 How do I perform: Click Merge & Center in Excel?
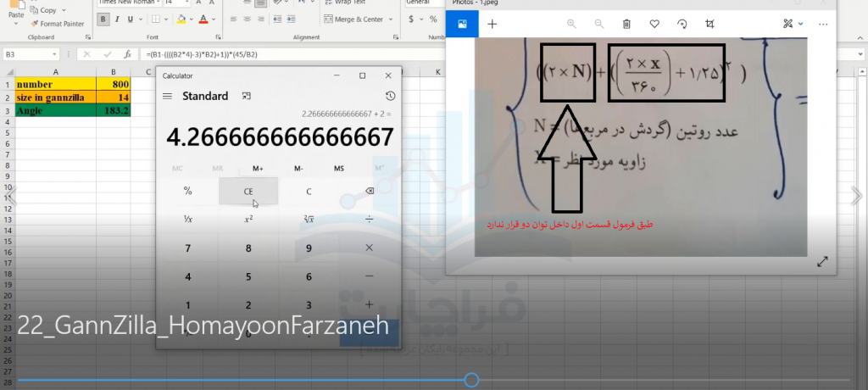pos(353,19)
